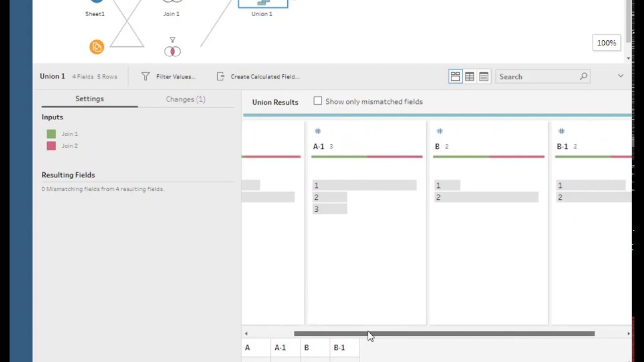Click the horizontal scrollbar right arrow

(628, 333)
